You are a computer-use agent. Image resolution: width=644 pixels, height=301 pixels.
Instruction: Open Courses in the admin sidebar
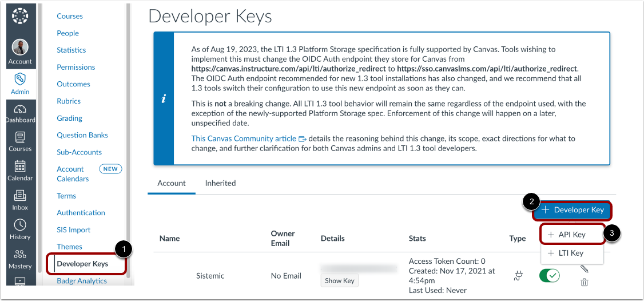(70, 16)
